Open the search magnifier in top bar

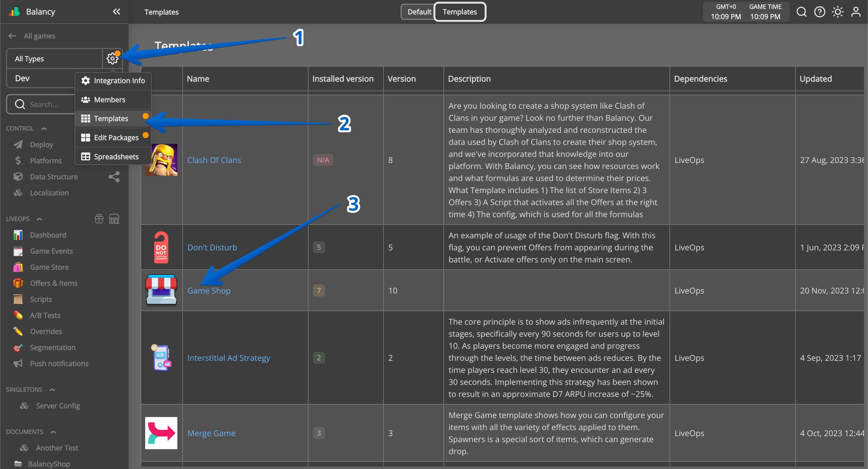click(x=801, y=12)
